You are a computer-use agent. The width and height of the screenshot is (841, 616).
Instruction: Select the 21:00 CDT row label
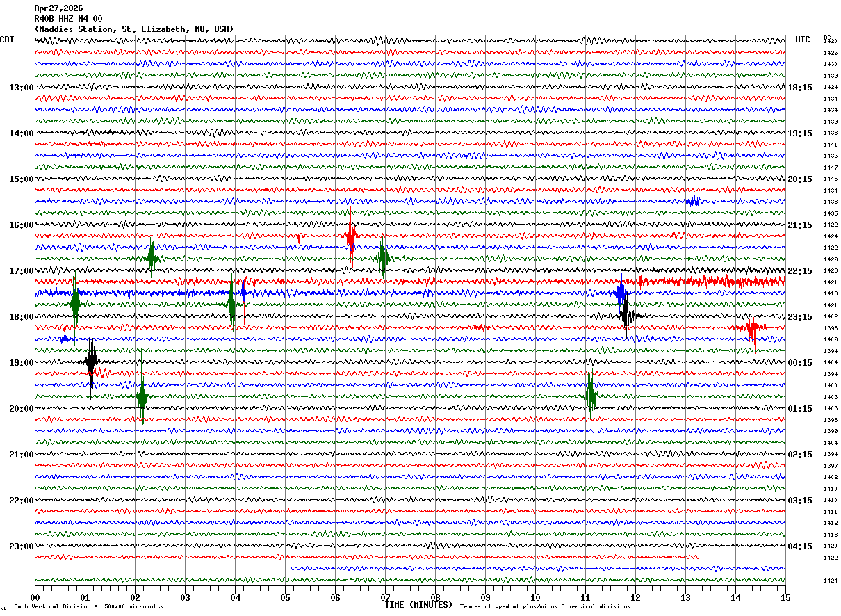tap(22, 455)
